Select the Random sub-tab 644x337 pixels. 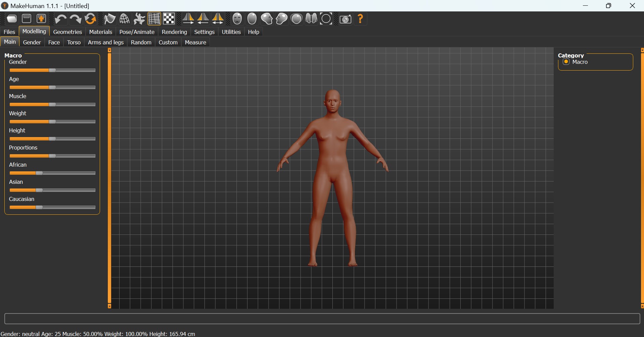tap(141, 42)
